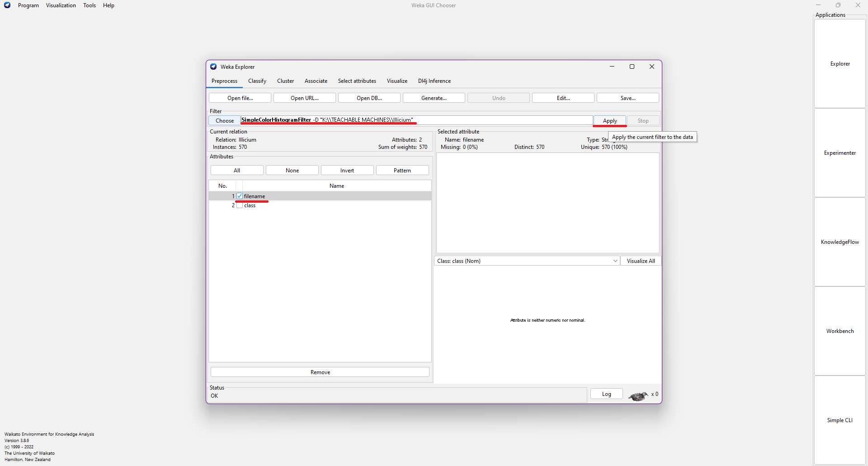Open the Workbench application

840,331
